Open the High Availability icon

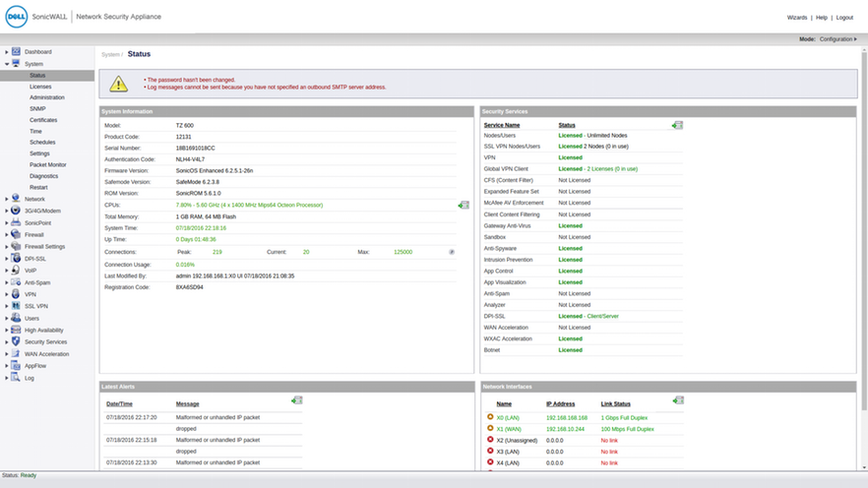(16, 330)
